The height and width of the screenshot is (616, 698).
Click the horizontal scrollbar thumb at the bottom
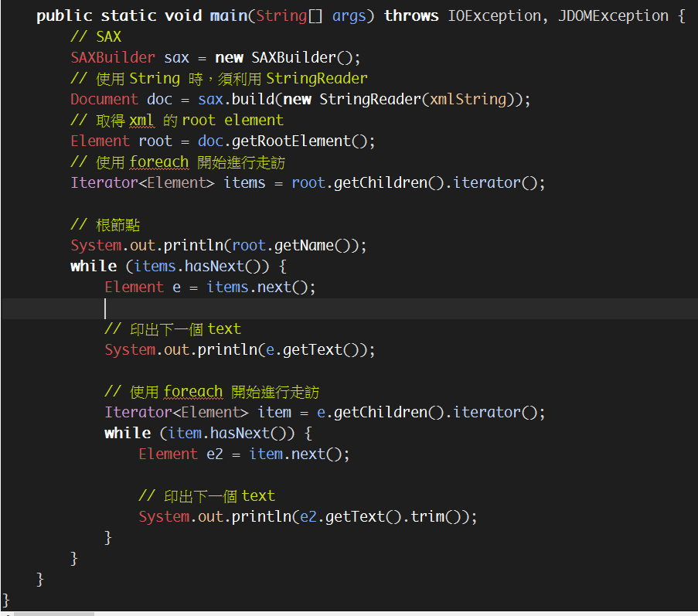coord(54,614)
